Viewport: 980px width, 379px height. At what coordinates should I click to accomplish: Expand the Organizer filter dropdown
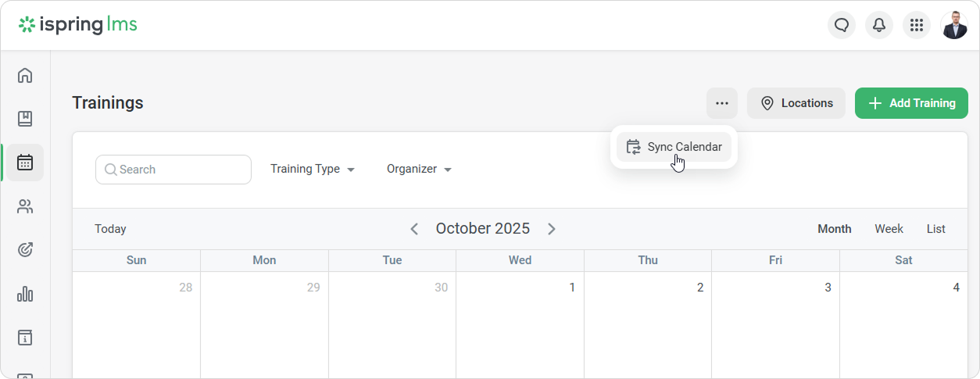pyautogui.click(x=419, y=169)
